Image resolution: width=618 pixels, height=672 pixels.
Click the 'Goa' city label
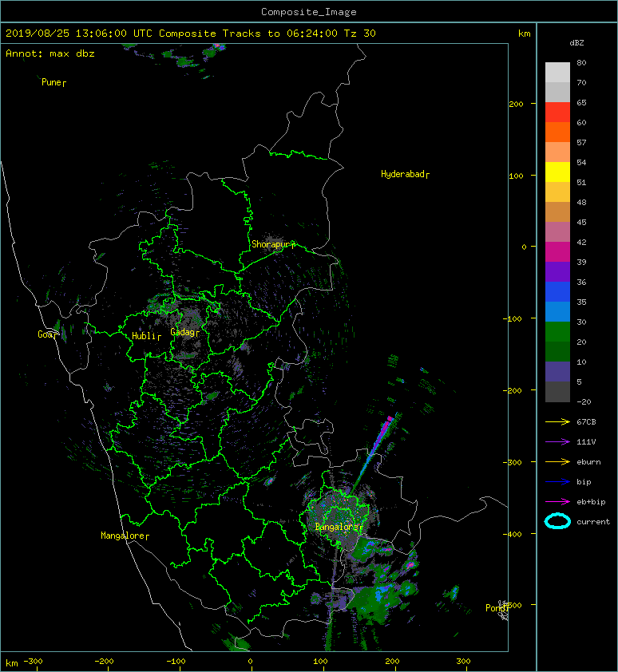(46, 334)
